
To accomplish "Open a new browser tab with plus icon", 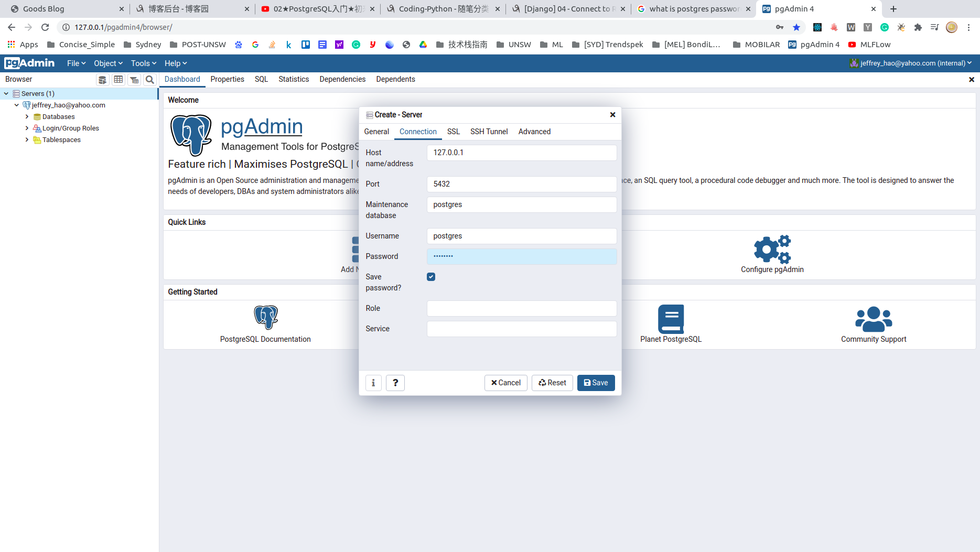I will click(x=893, y=9).
